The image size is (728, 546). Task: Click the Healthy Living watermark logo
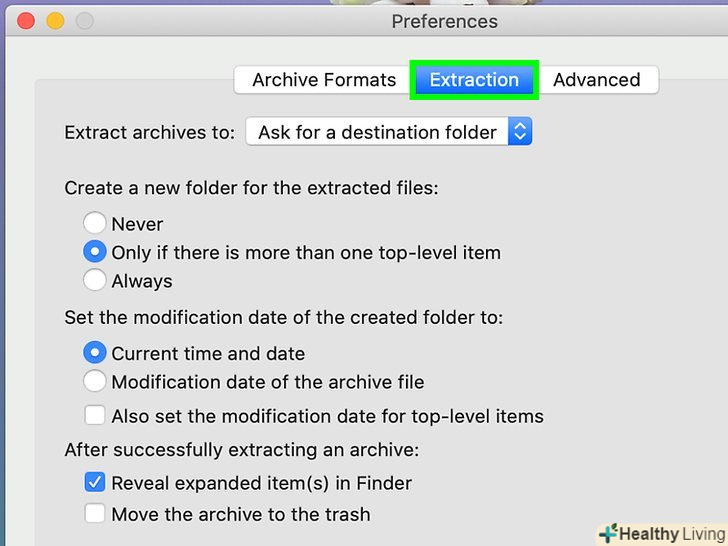pos(661,533)
